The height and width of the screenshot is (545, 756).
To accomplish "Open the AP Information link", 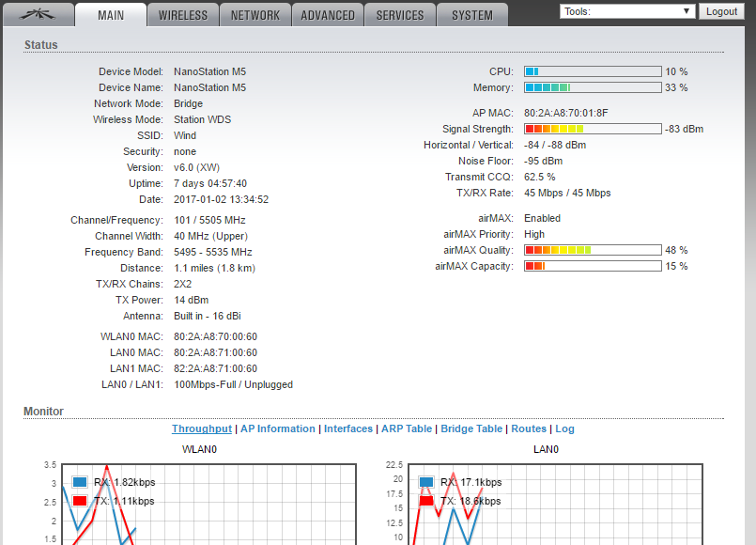I will (x=278, y=428).
